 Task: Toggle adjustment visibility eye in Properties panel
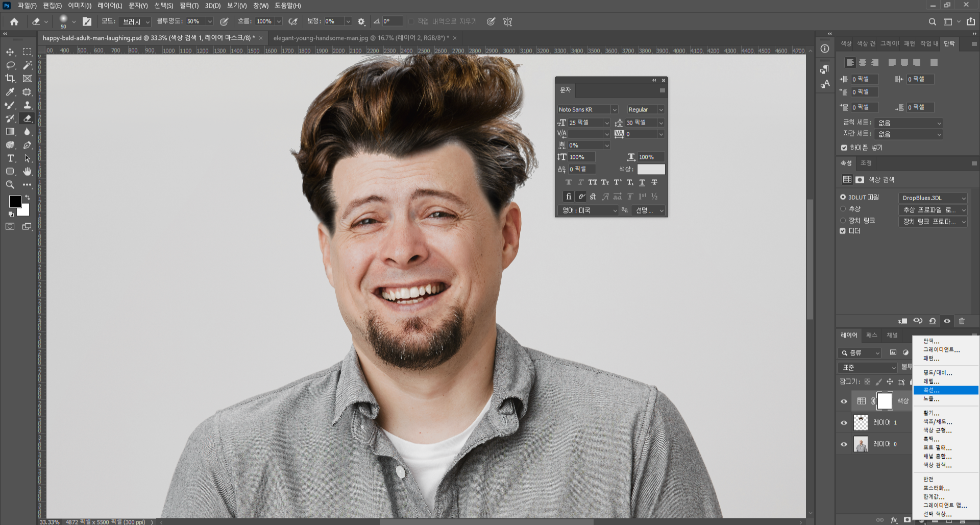[947, 321]
